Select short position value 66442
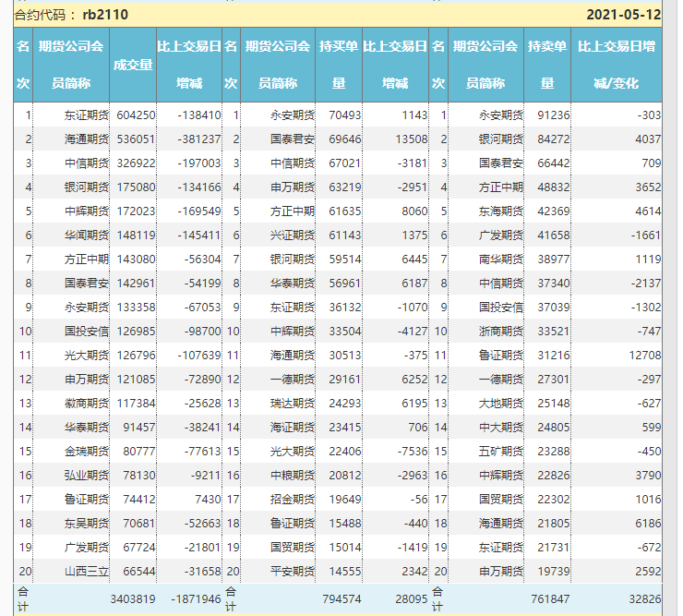Image resolution: width=683 pixels, height=616 pixels. pyautogui.click(x=553, y=163)
